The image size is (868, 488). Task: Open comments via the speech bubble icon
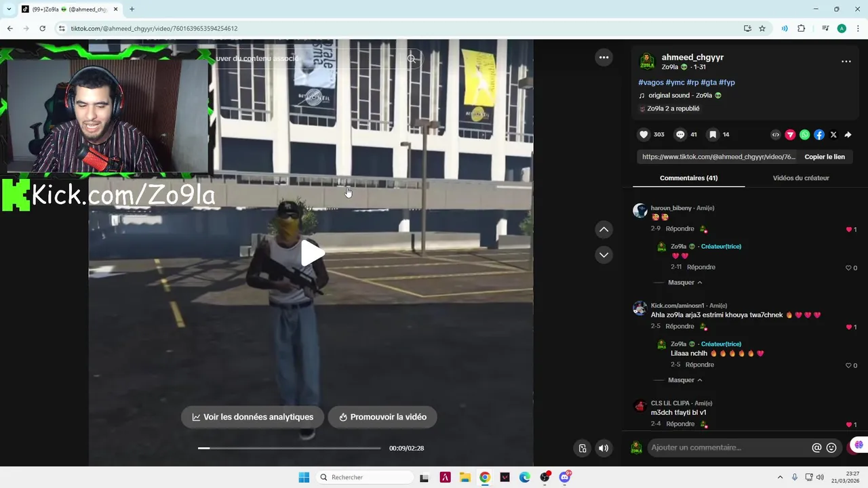pyautogui.click(x=680, y=135)
